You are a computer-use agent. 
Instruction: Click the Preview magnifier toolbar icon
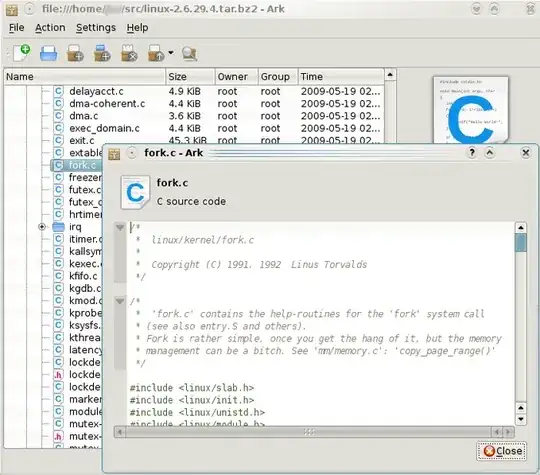tap(189, 53)
